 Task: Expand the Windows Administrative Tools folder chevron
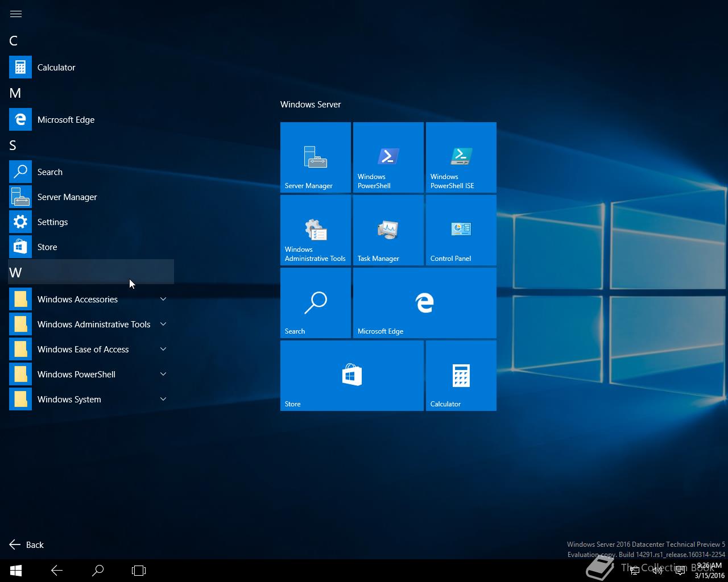pos(163,324)
